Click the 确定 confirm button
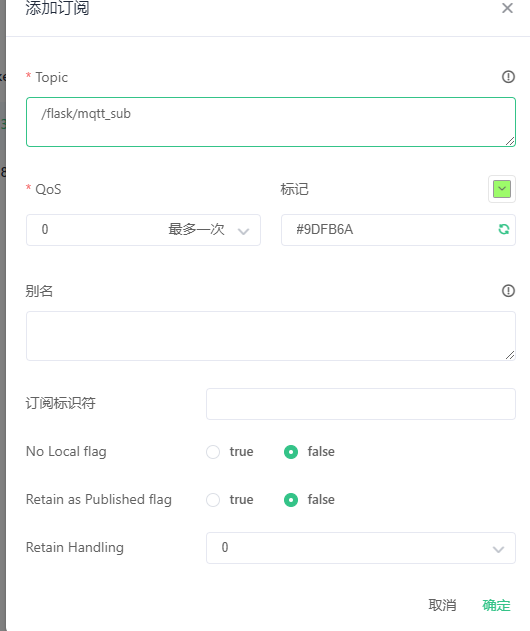 coord(496,605)
